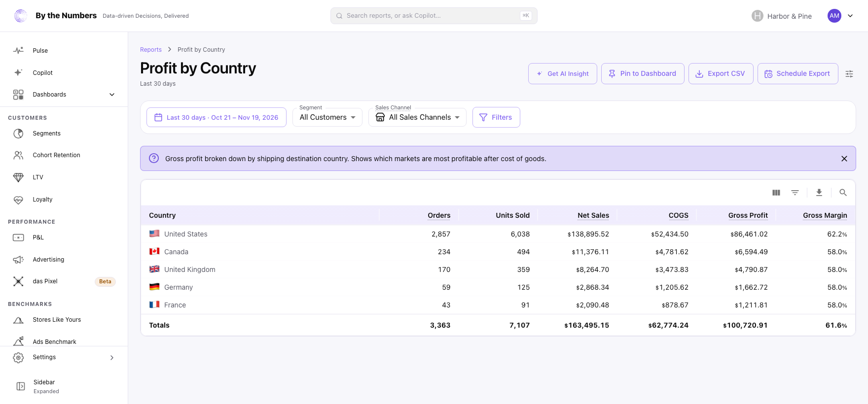
Task: Open the All Sales Channels dropdown
Action: 417,117
